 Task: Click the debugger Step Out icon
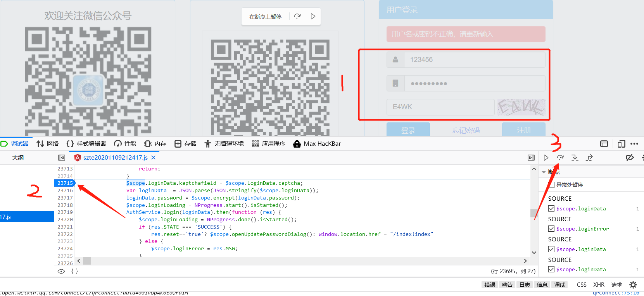pyautogui.click(x=589, y=158)
